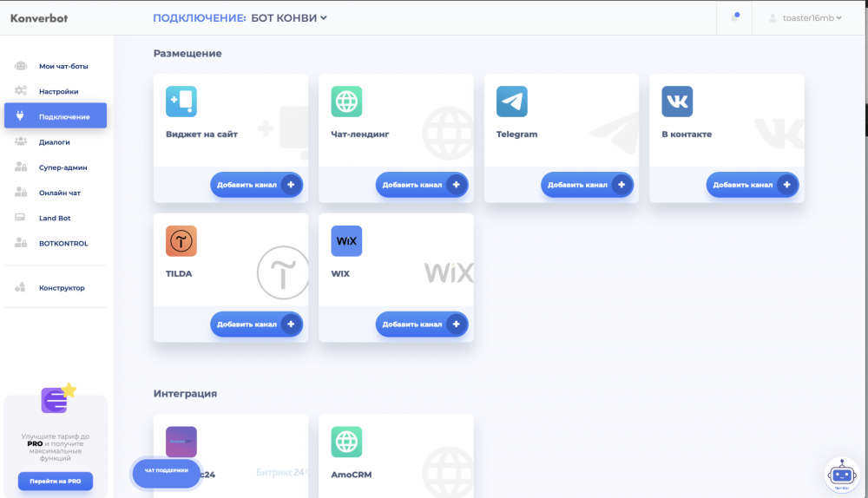Add channel for TILDA
Screen dimensions: 868x498
pos(256,324)
